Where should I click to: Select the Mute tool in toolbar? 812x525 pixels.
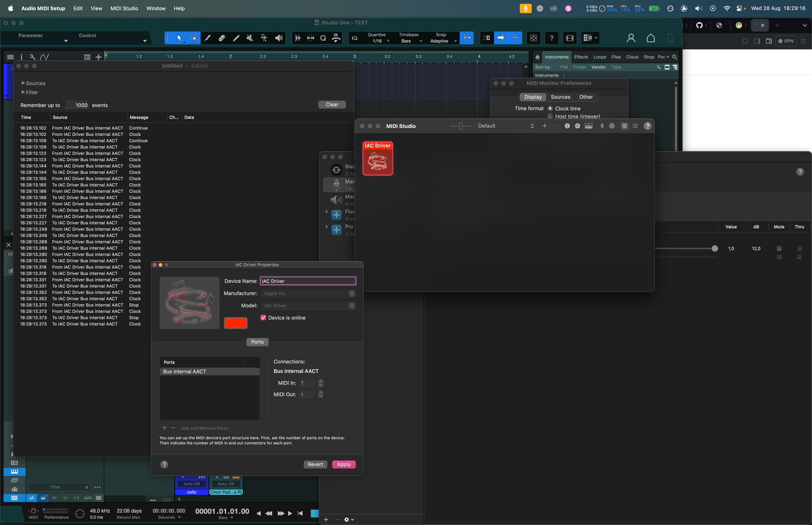pos(250,38)
